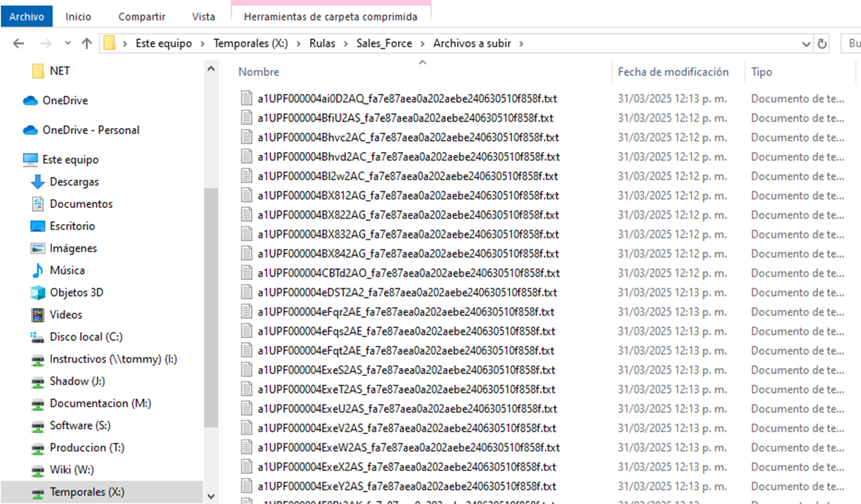This screenshot has height=504, width=861.
Task: Click the Disco local (C:) drive icon
Action: [x=38, y=337]
